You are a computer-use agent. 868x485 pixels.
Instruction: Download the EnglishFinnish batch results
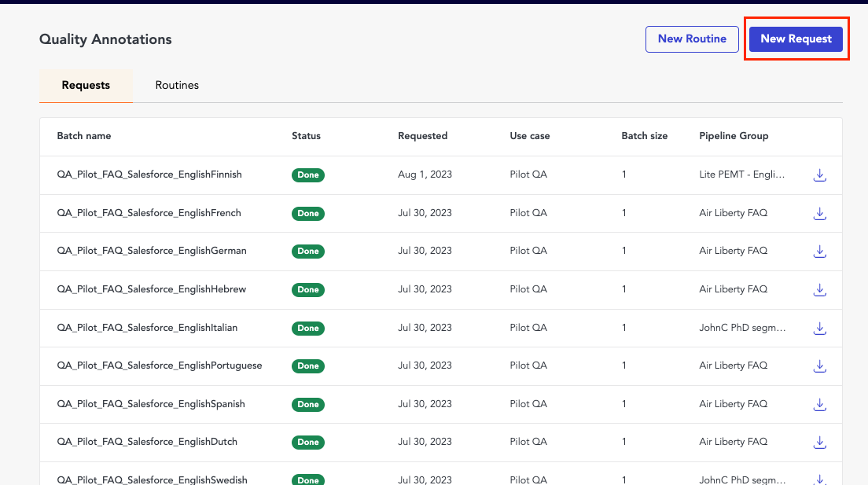pos(820,175)
